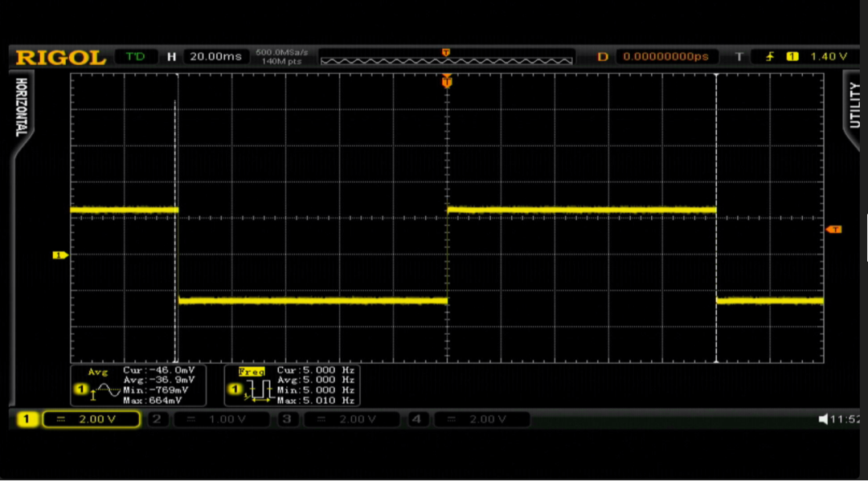The image size is (868, 481).
Task: Click the speaker sound icon
Action: point(823,419)
